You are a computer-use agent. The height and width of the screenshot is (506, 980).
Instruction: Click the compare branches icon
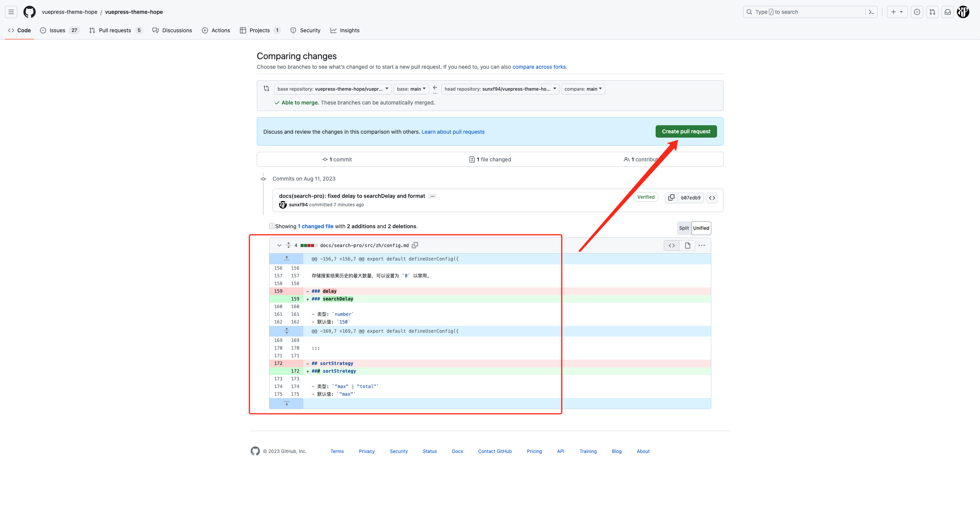coord(266,88)
